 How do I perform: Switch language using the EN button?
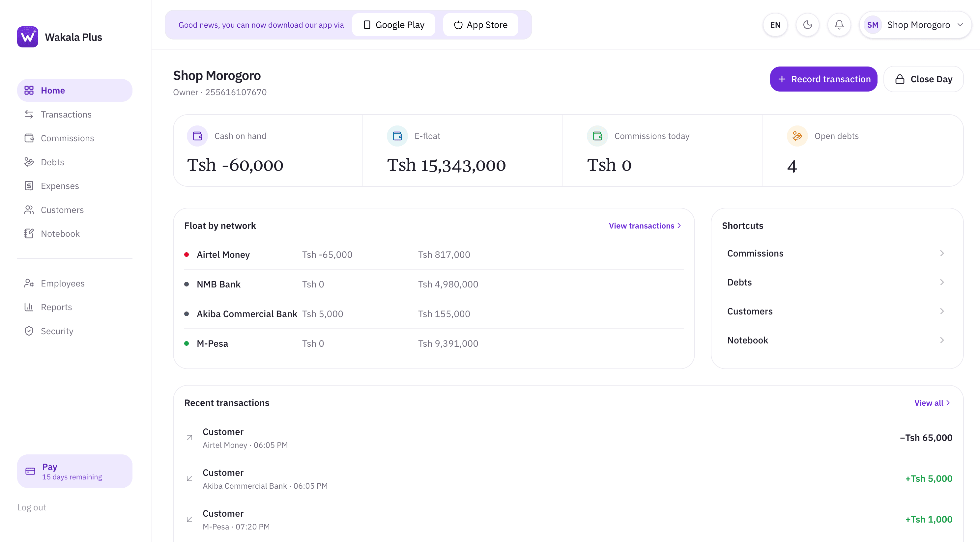point(775,25)
